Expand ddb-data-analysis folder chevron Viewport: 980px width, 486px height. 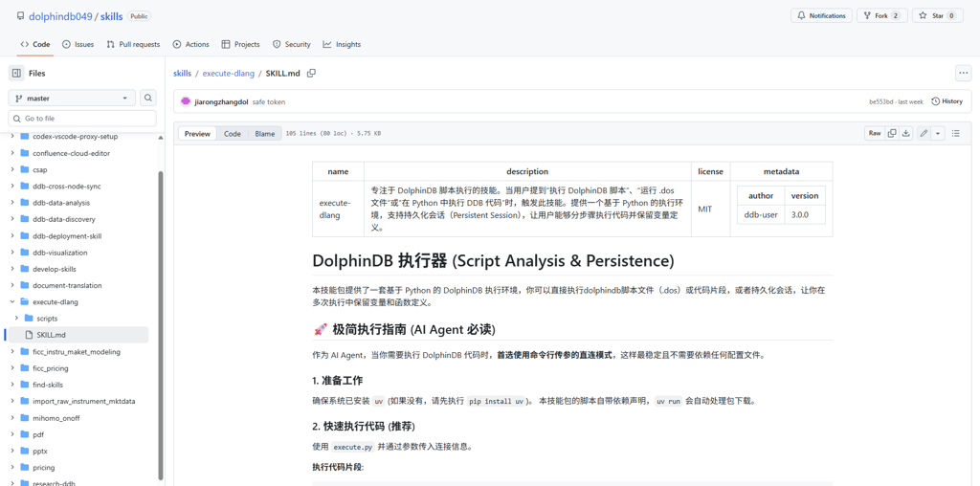[12, 203]
